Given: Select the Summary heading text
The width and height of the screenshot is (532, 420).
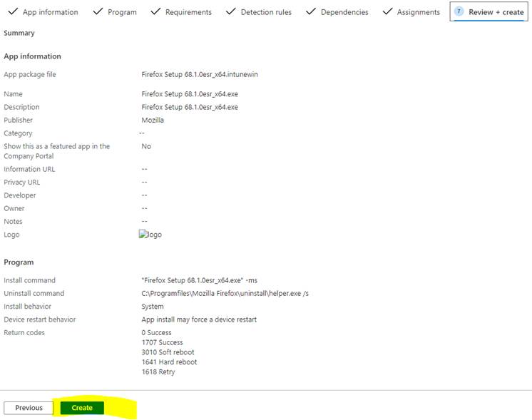Looking at the screenshot, I should pos(19,33).
